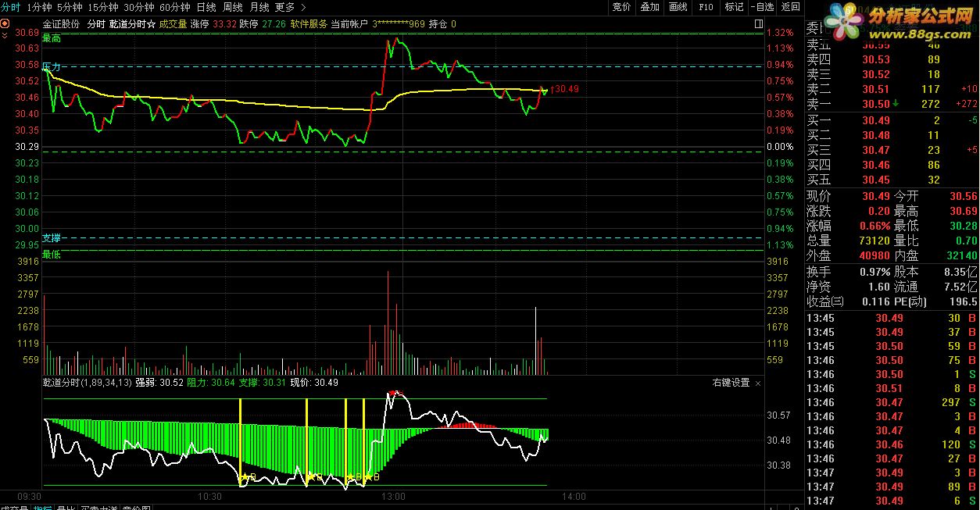
Task: Select the 买一 bid row at 30.49
Action: coord(892,120)
